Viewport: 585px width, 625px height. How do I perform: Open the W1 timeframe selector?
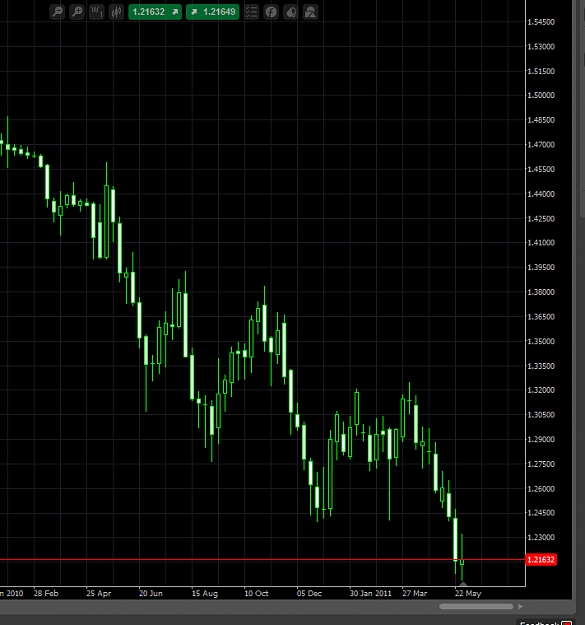point(96,12)
